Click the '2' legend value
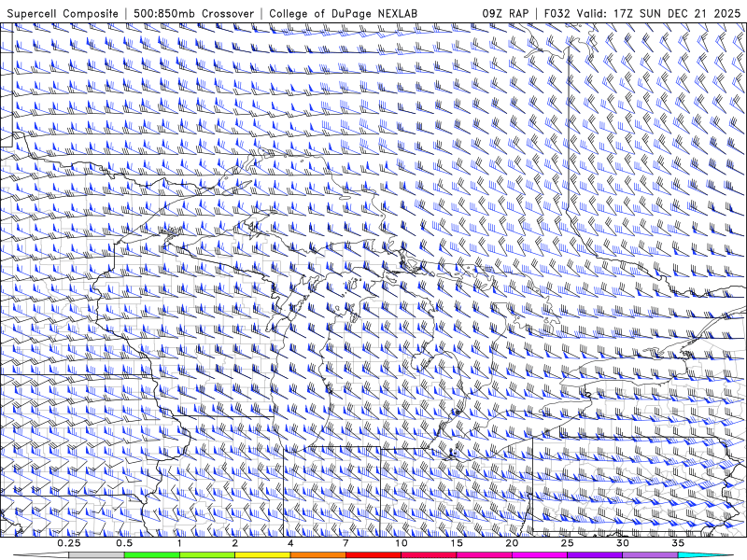 235,543
